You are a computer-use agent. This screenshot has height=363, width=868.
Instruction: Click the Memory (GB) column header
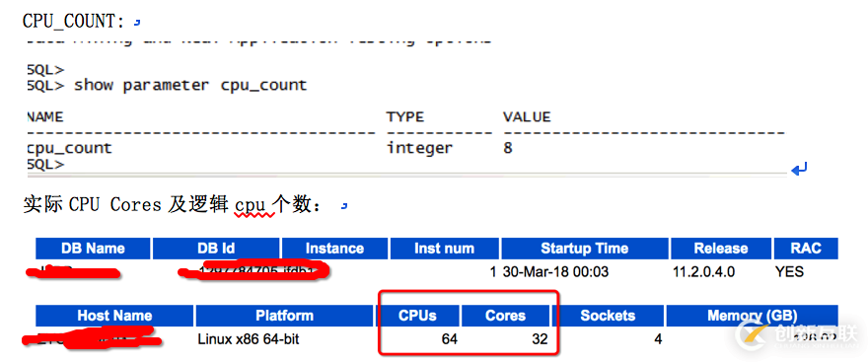point(753,316)
